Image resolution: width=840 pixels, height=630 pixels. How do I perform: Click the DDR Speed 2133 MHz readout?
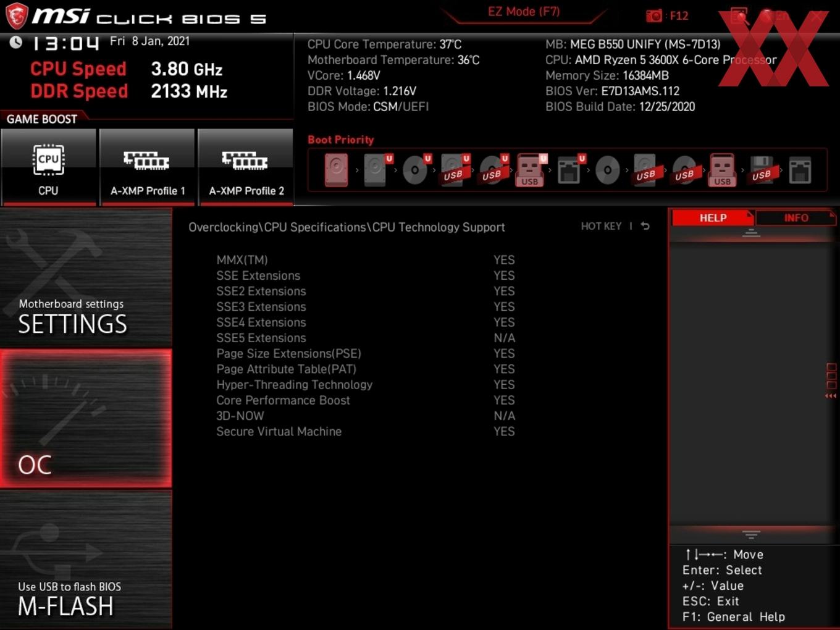[129, 91]
